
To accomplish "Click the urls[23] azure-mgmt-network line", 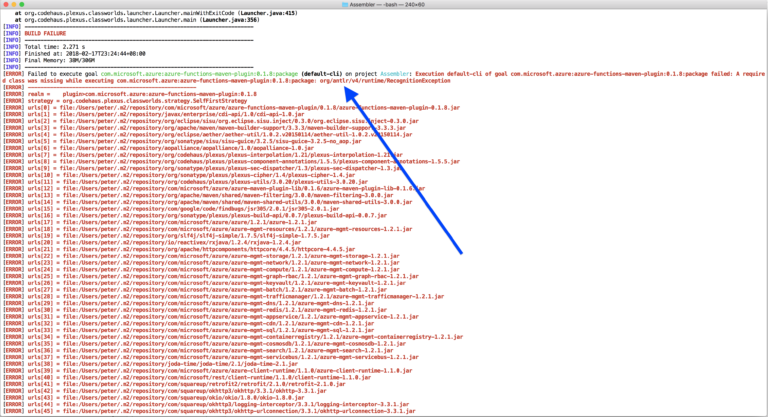I will (201, 263).
